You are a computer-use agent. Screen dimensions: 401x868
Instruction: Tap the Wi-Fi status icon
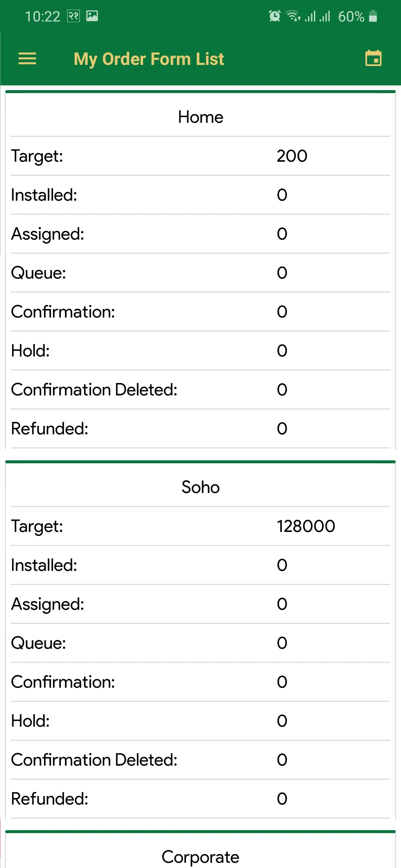click(293, 16)
